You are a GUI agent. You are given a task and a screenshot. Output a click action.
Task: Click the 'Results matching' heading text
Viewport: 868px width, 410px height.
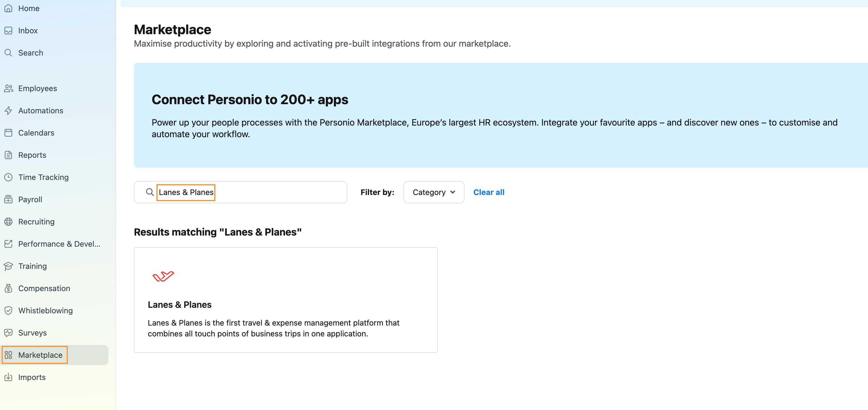click(218, 232)
